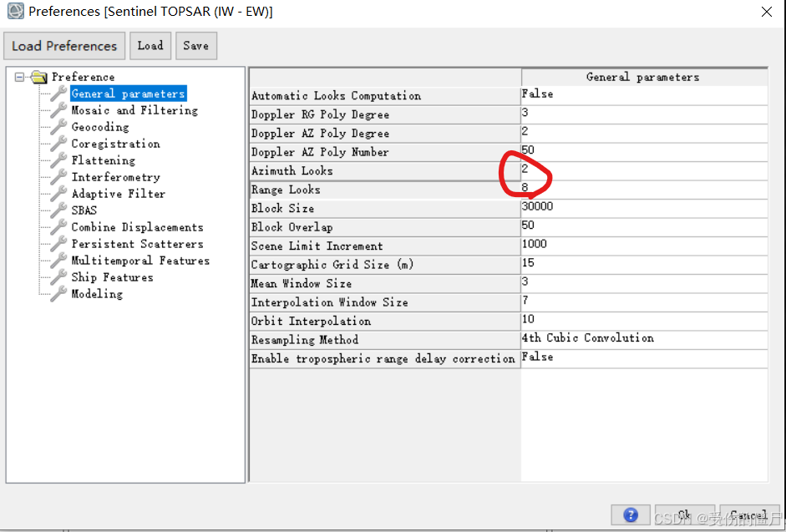786x532 pixels.
Task: Click the Cancel button
Action: click(749, 515)
